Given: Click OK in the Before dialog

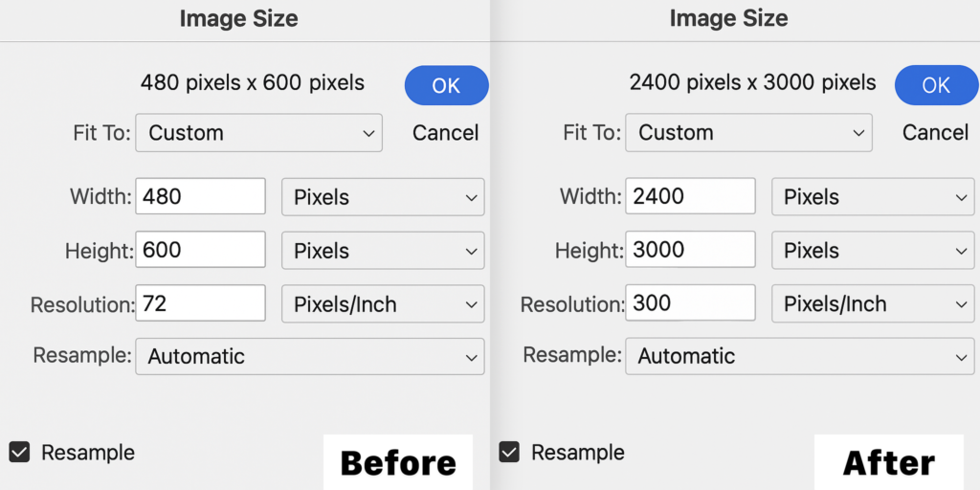Looking at the screenshot, I should (x=446, y=86).
